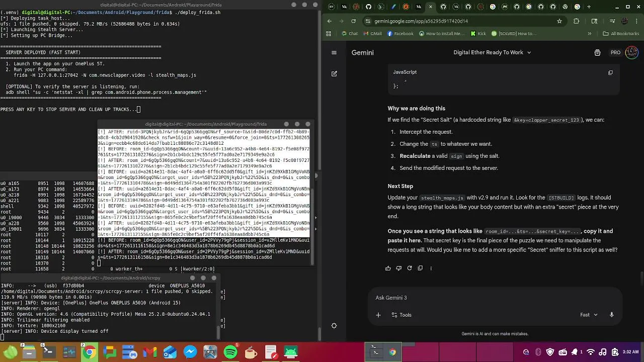Open the Kick bookmark
Viewport: 644px width, 362px height.
[x=478, y=34]
